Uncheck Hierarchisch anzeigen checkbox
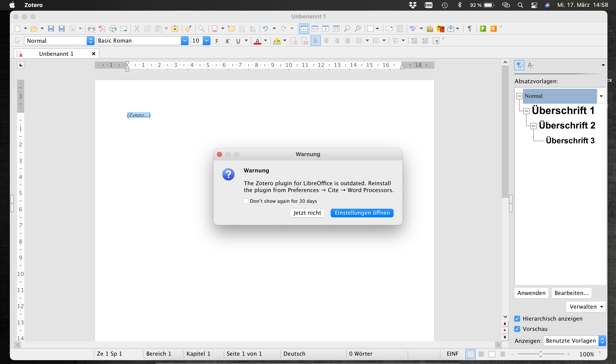The width and height of the screenshot is (616, 364). point(517,319)
